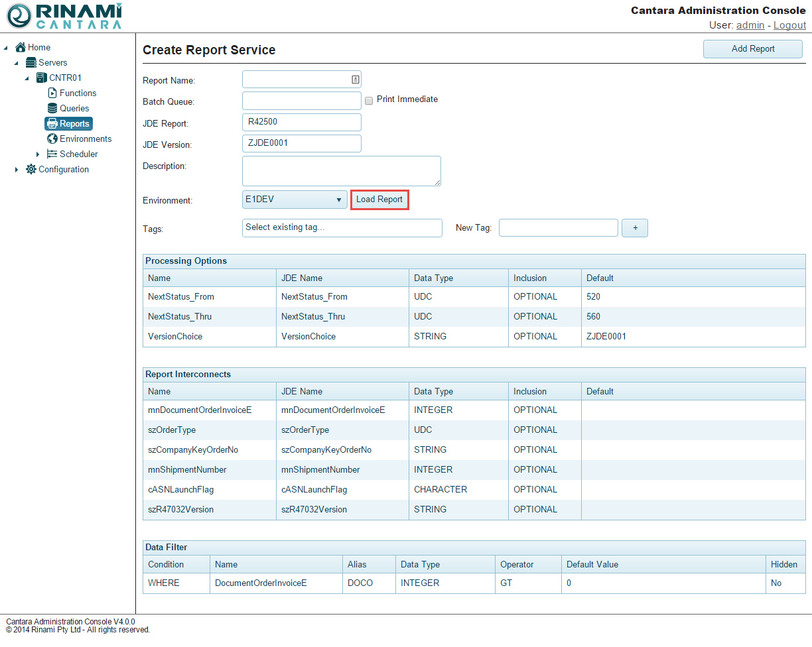This screenshot has width=812, height=647.
Task: Click the Configuration gear icon
Action: click(31, 169)
